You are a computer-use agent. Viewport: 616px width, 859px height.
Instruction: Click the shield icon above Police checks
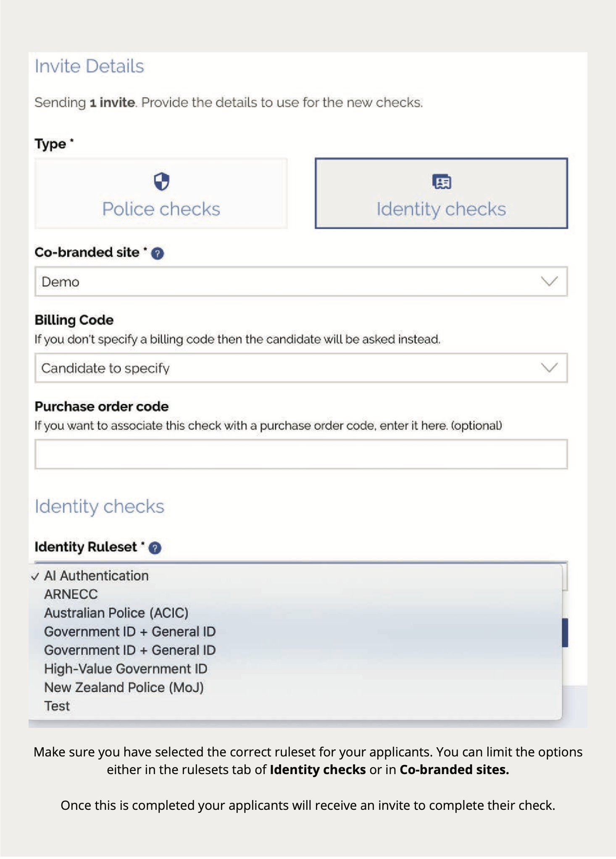(161, 182)
